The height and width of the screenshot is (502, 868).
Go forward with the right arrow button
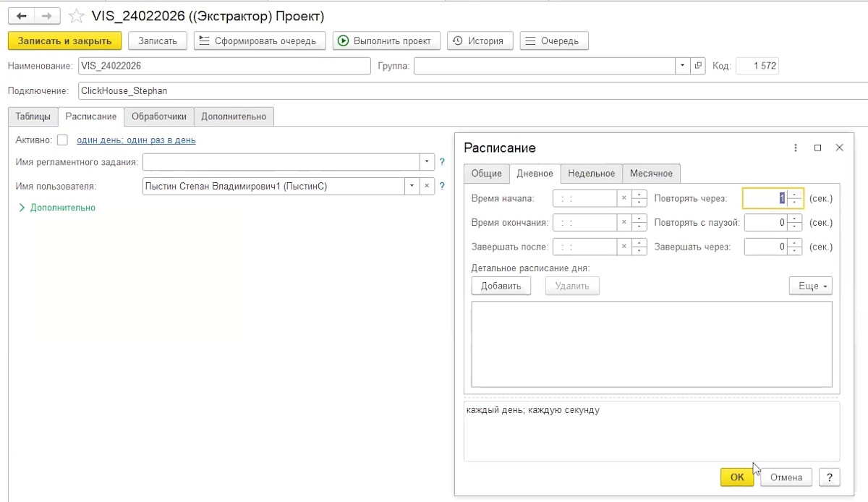(x=46, y=16)
